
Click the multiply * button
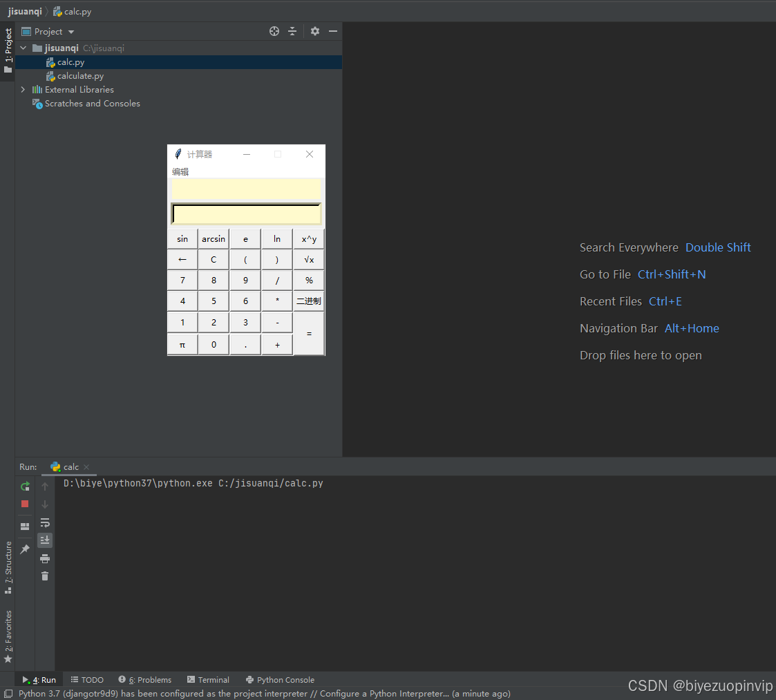(277, 301)
